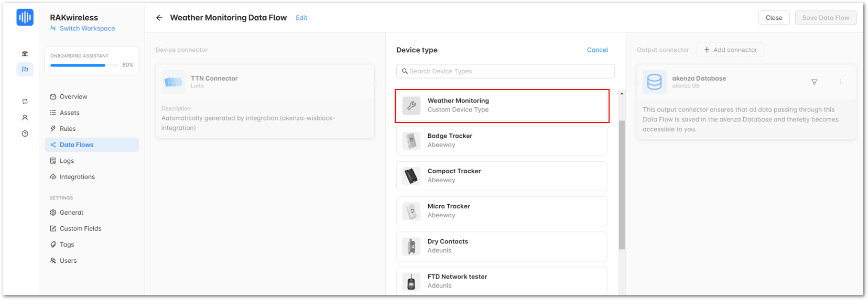Select Data Flows in the sidebar
This screenshot has height=300, width=868.
pos(92,145)
